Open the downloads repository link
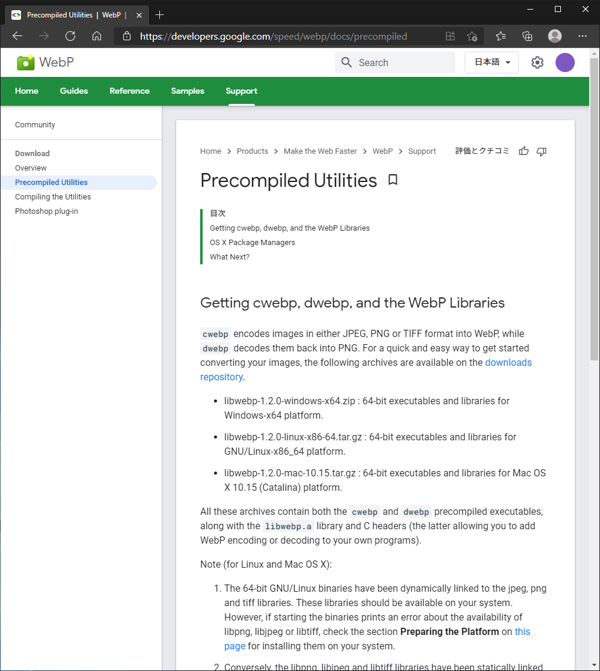The height and width of the screenshot is (671, 600). 508,362
